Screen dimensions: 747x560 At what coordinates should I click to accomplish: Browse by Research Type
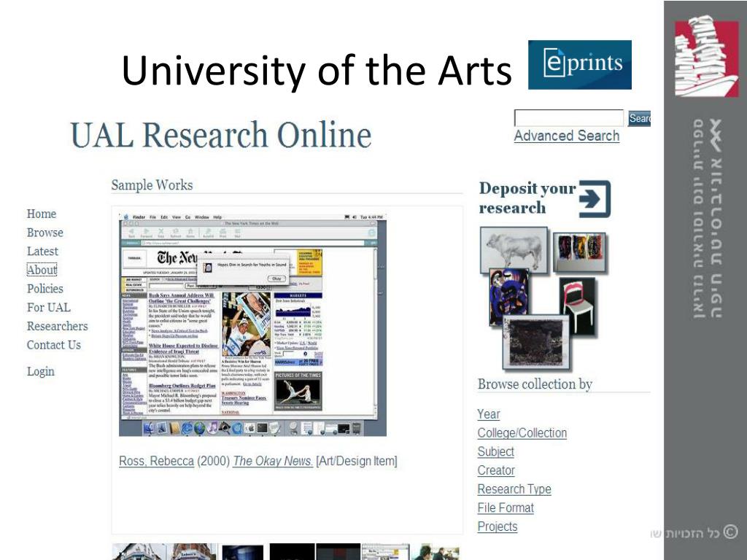point(514,489)
